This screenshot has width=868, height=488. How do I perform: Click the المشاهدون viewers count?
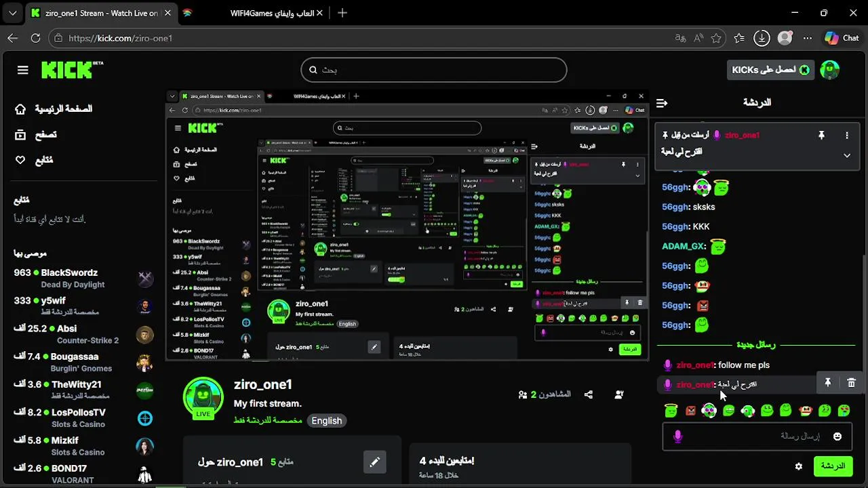(545, 394)
